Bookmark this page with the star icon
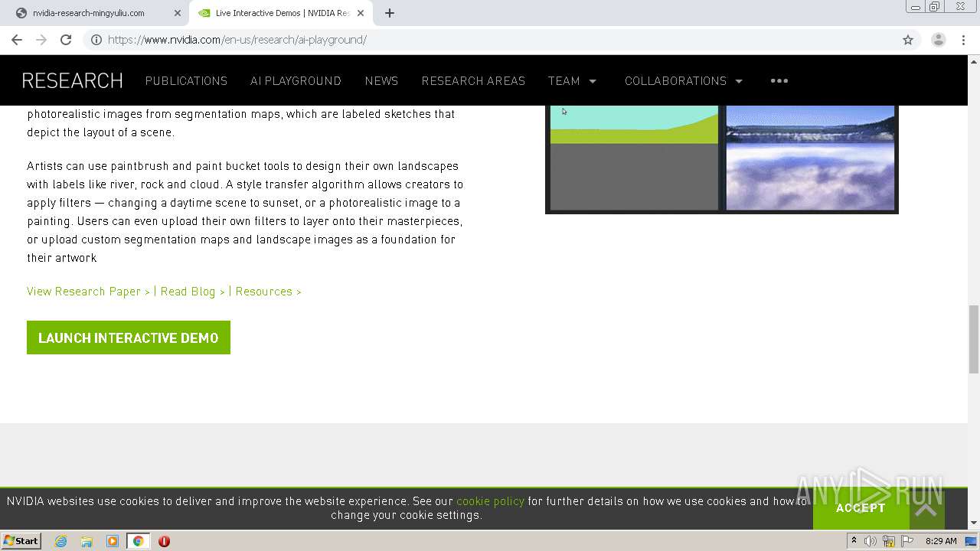980x551 pixels. pyautogui.click(x=908, y=40)
